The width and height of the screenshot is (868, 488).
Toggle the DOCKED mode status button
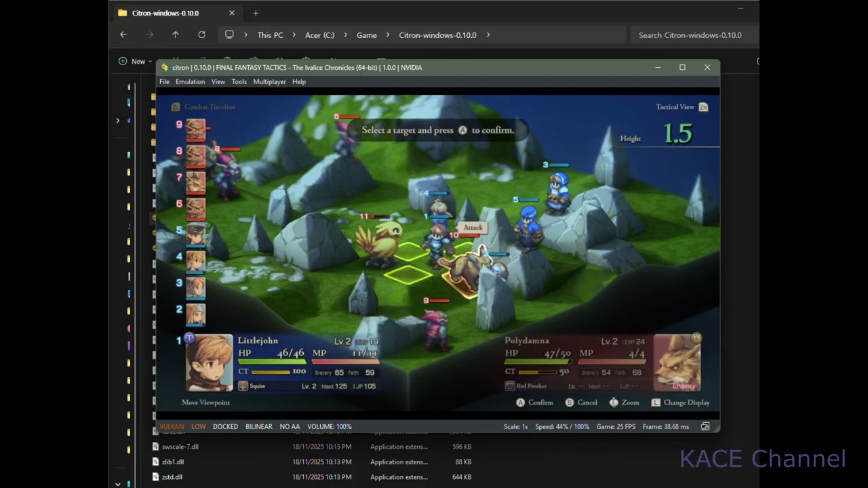[x=225, y=427]
